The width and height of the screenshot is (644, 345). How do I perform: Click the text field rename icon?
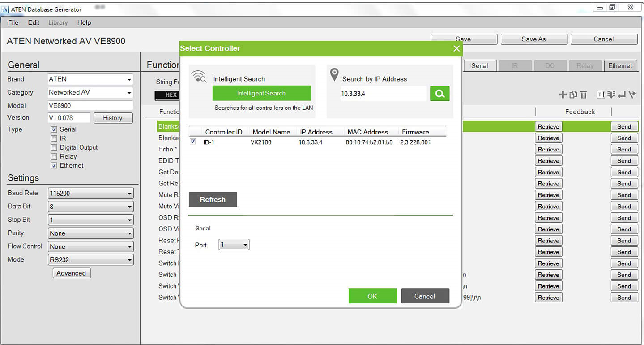(x=601, y=95)
